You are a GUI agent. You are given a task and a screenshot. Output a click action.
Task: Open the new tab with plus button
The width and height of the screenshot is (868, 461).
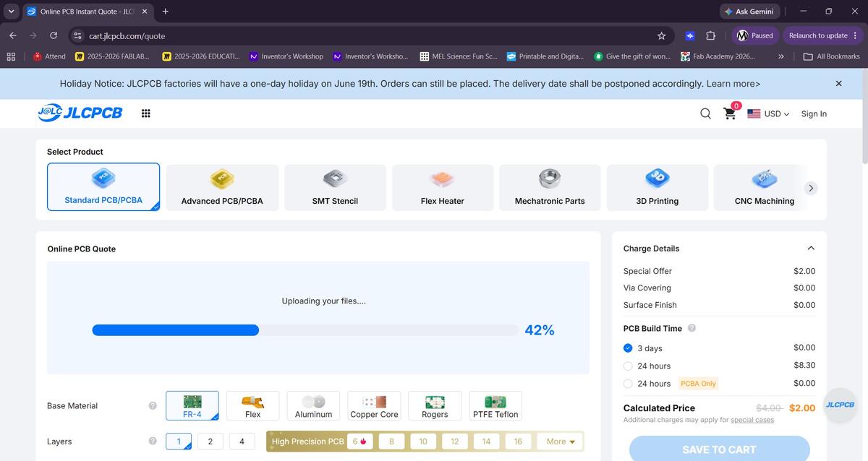pos(166,12)
